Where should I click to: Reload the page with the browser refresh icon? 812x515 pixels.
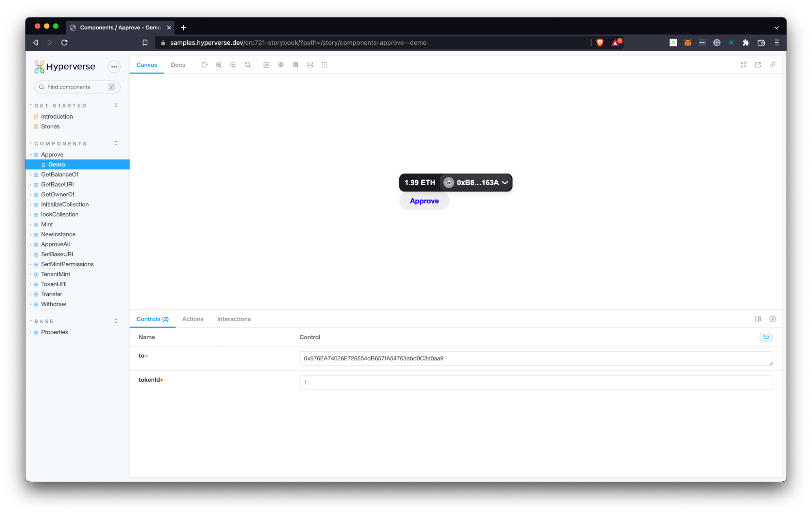pos(64,43)
